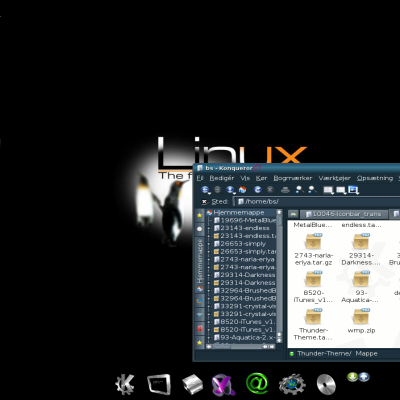Open the red flag icon in sidebar
Image resolution: width=400 pixels, height=400 pixels.
point(200,328)
